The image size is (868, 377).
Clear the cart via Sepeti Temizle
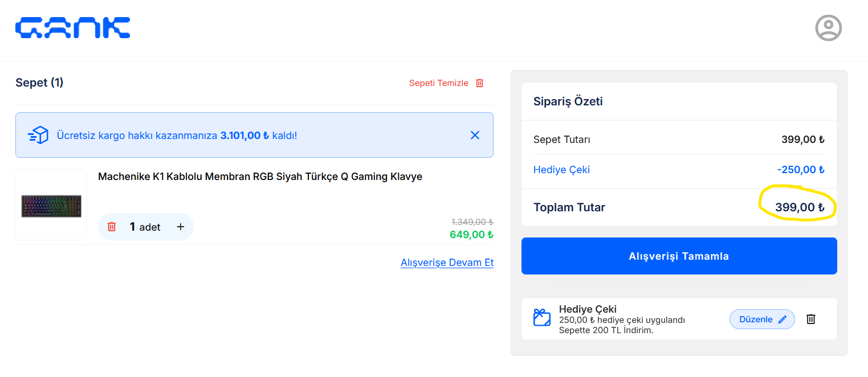click(439, 83)
